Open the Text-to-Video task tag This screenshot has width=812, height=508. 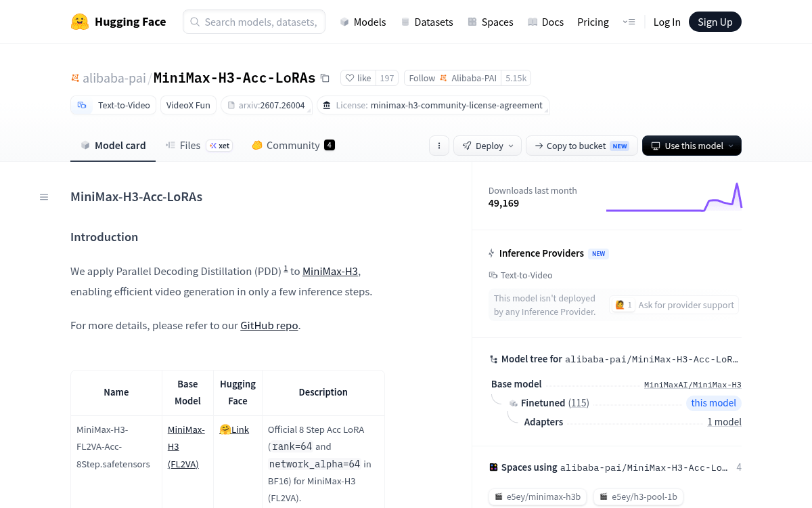pyautogui.click(x=114, y=105)
